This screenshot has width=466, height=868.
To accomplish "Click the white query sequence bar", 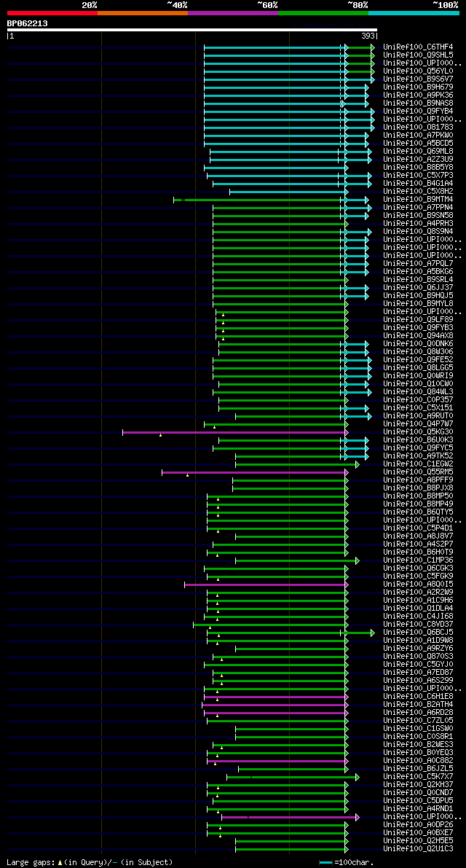I will [x=191, y=30].
